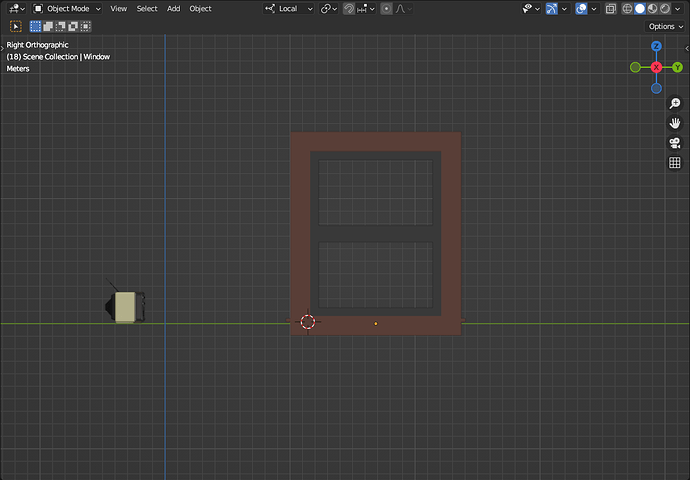Toggle X-ray mode

(610, 8)
